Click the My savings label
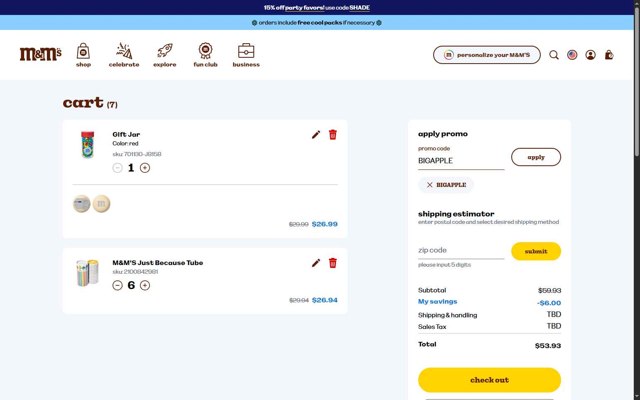640x400 pixels. (x=438, y=302)
